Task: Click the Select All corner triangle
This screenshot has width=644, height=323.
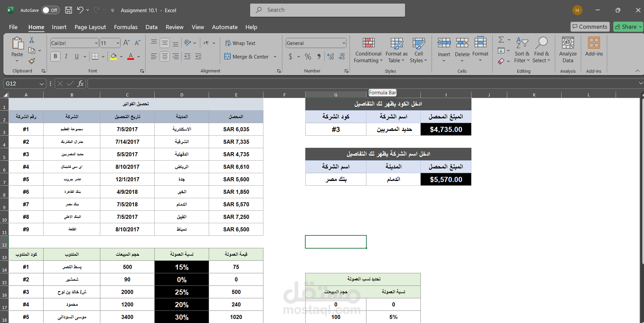Action: (6, 95)
